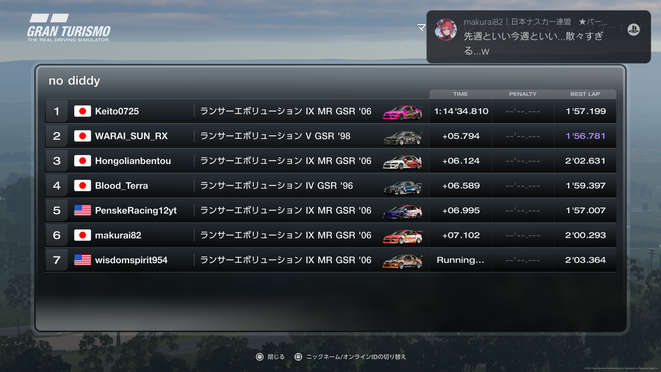Viewport: 661px width, 372px height.
Task: Click the PENALTY column header
Action: coord(523,94)
